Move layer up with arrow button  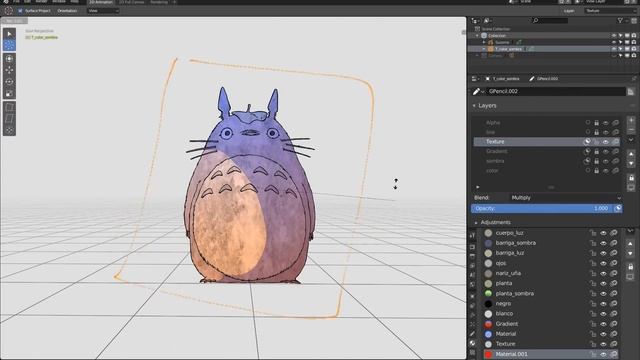631,154
